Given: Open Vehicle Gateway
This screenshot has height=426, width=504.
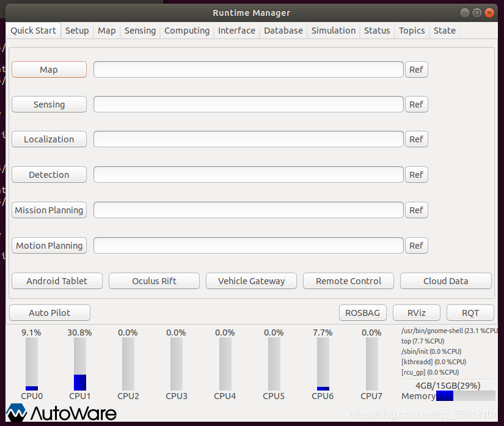Looking at the screenshot, I should click(251, 281).
